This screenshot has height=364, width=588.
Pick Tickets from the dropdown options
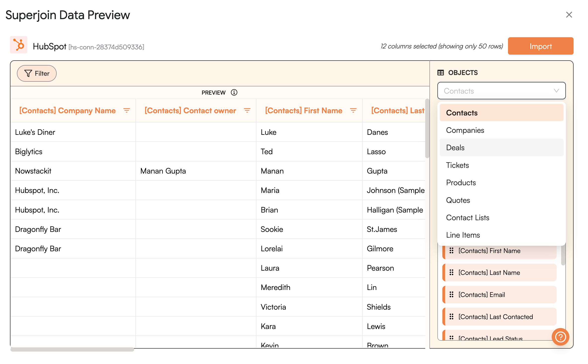457,165
